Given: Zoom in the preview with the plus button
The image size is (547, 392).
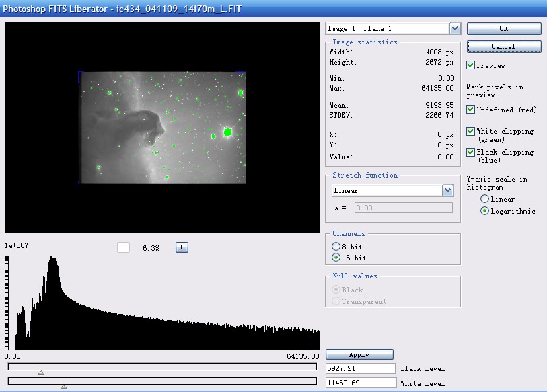Looking at the screenshot, I should [x=182, y=247].
